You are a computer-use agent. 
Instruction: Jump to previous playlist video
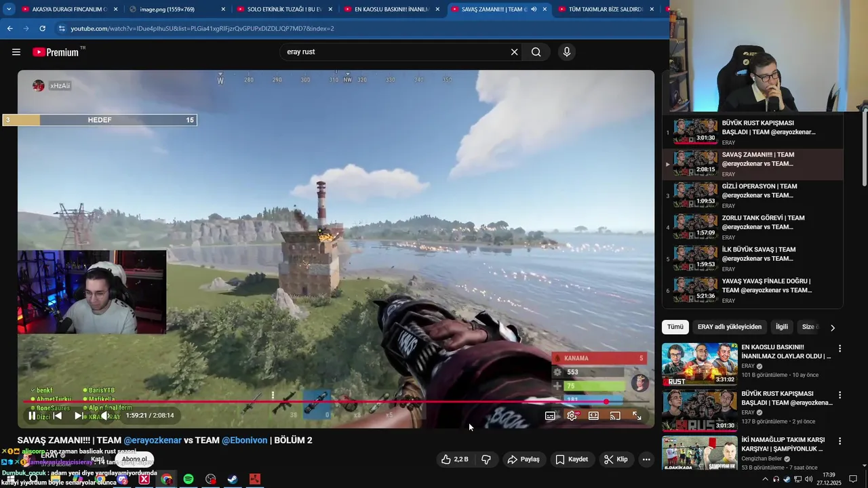coord(57,415)
